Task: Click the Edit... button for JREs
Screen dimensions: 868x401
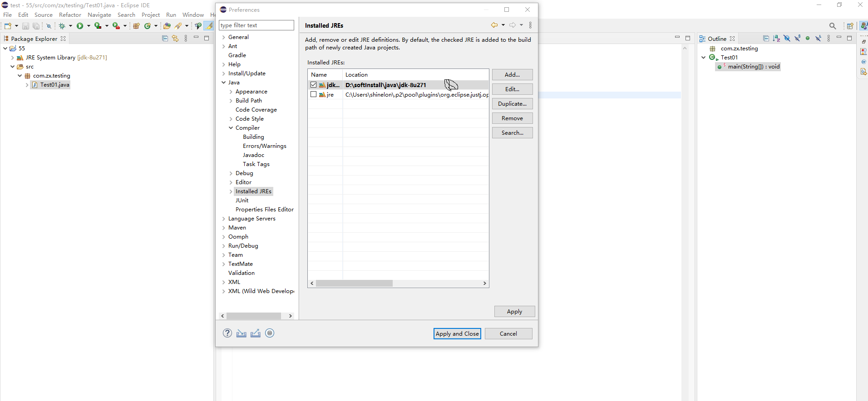Action: click(512, 89)
